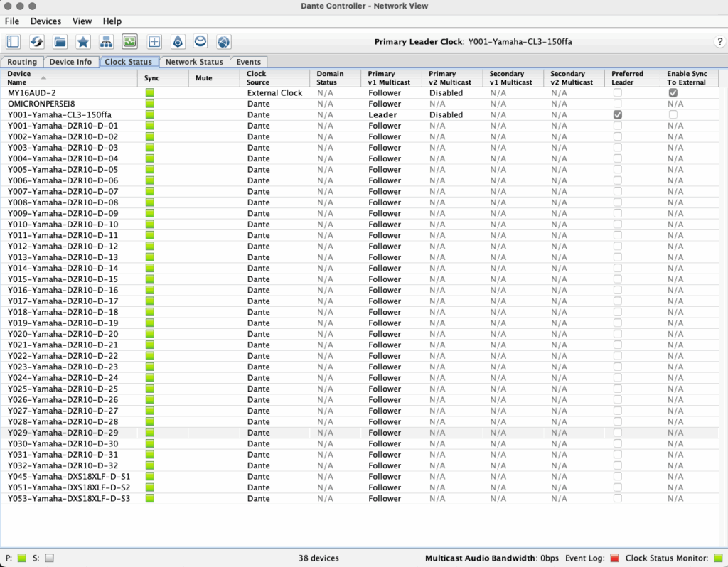Click the green primary (P:) status indicator
728x567 pixels.
coord(22,558)
